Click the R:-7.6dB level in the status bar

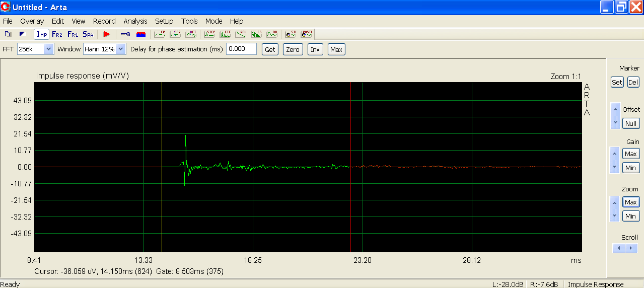(x=543, y=284)
